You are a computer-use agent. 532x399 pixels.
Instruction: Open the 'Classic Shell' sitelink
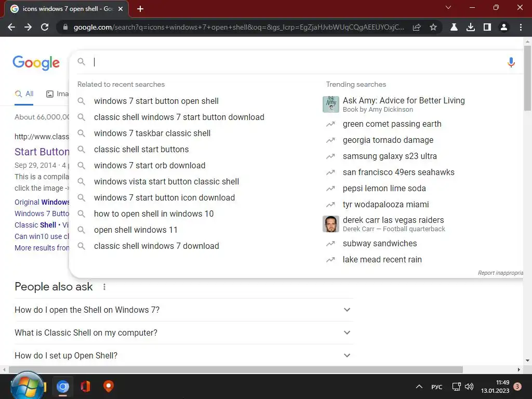35,225
